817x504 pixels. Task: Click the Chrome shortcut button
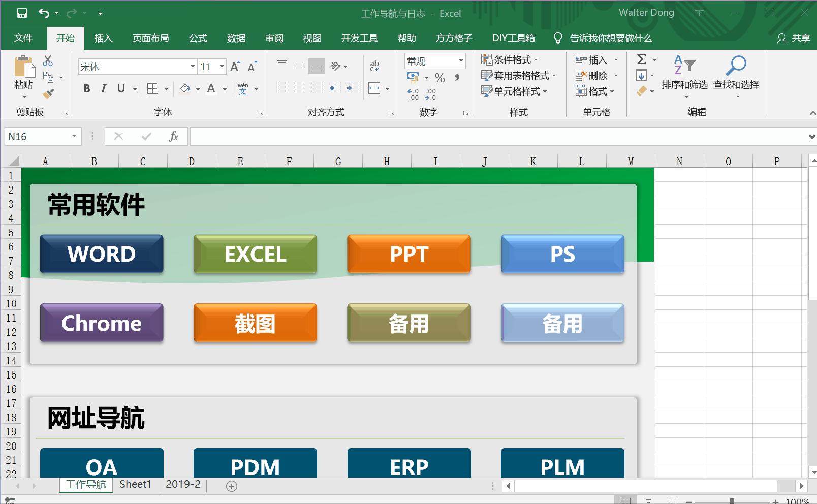(x=101, y=323)
